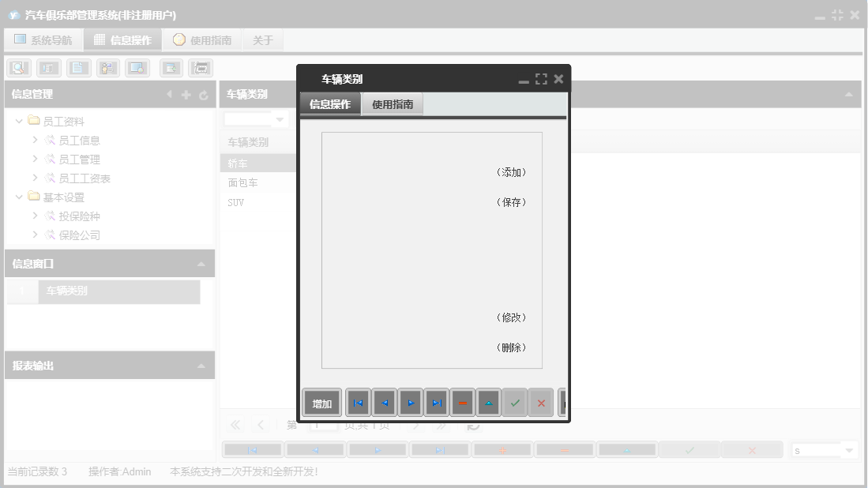Open 使用指南 tab in main window
The image size is (868, 488).
(202, 39)
